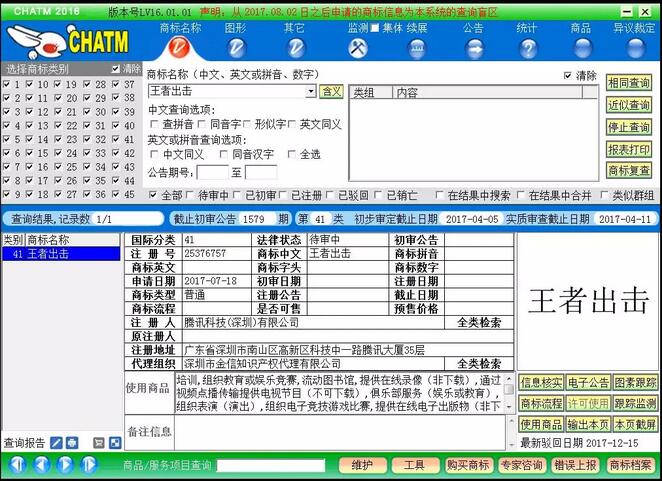Enable 在结果中搜索 option

click(x=439, y=195)
